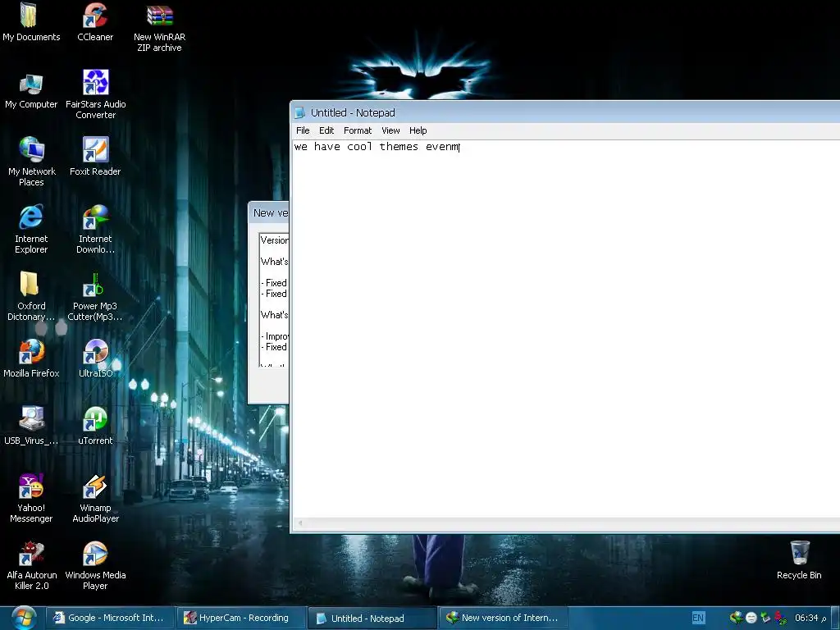The image size is (840, 630).
Task: Click inside the Notepad text area
Action: click(x=566, y=329)
